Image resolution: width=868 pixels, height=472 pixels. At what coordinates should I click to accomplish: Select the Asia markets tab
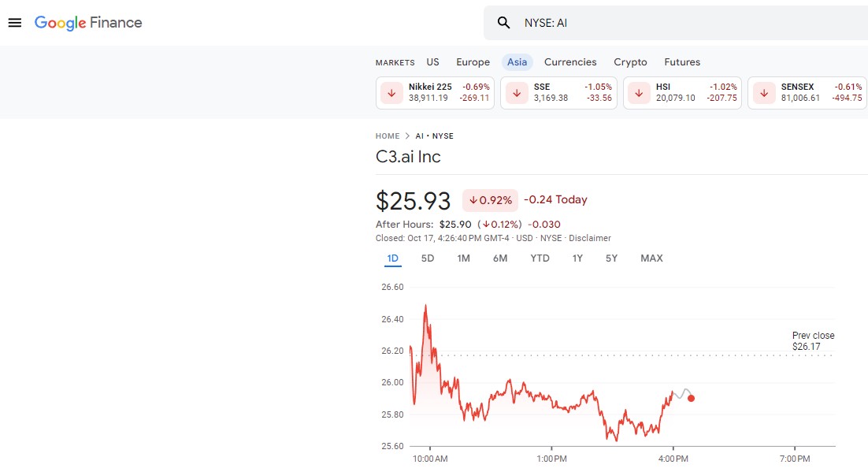(517, 62)
